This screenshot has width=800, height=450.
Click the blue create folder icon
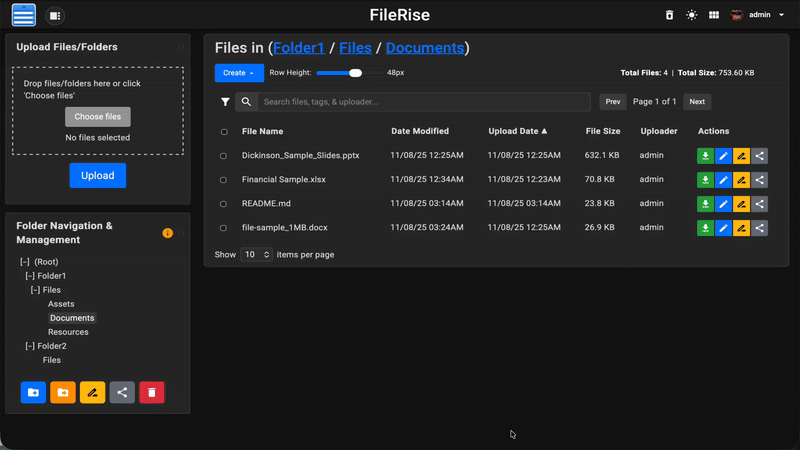[x=33, y=393]
